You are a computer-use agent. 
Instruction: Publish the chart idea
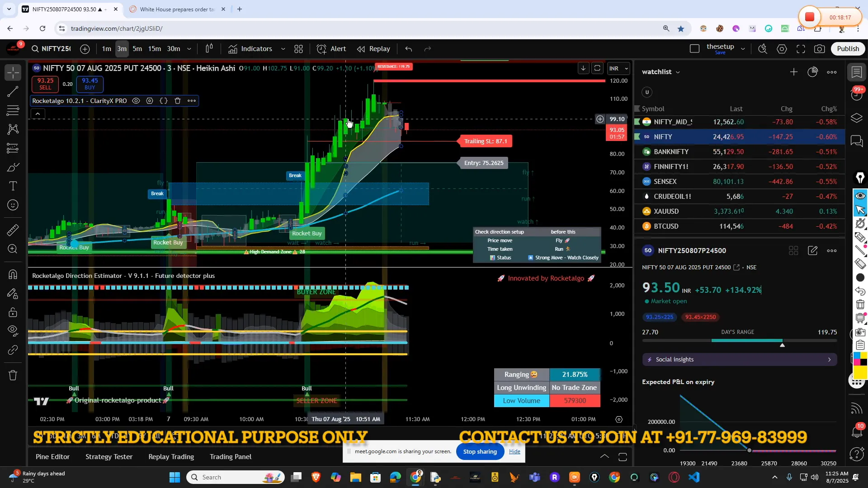coord(848,49)
